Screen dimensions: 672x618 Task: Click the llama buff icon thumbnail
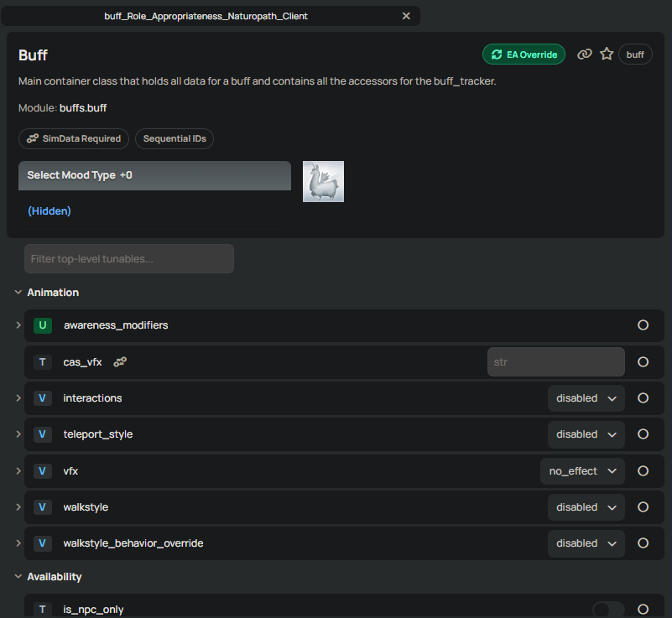pyautogui.click(x=323, y=181)
